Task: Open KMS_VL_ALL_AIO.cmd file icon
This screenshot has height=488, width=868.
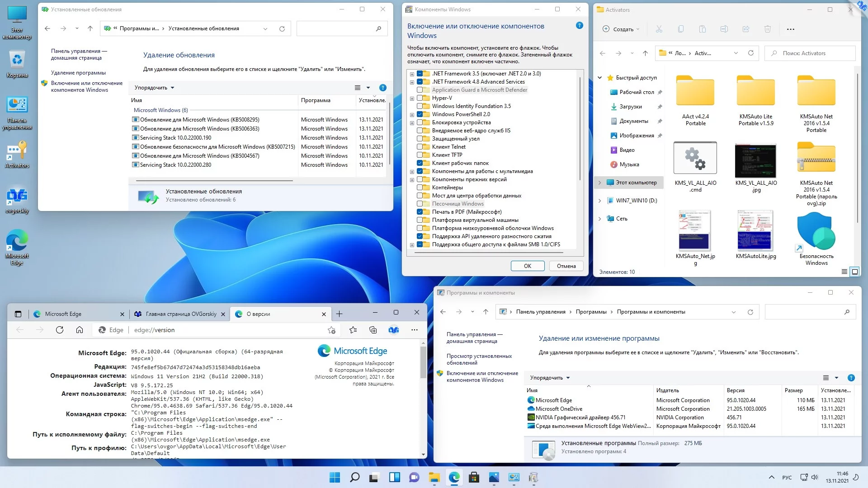Action: 695,158
